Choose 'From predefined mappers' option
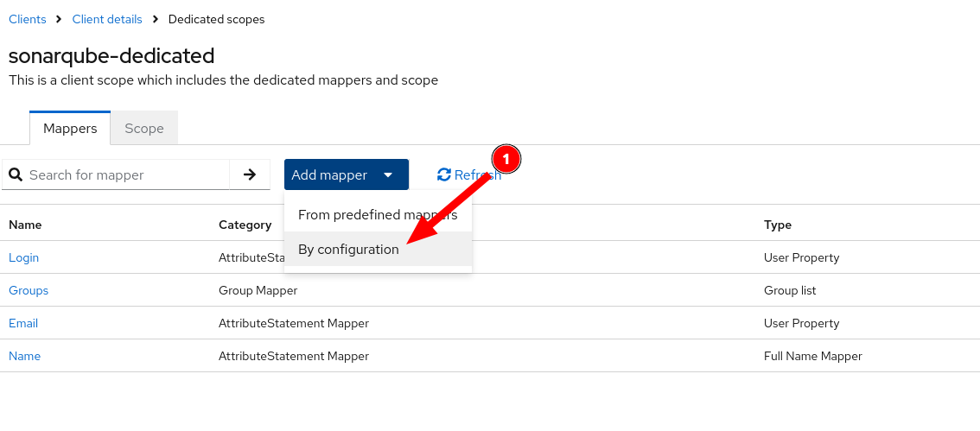This screenshot has height=431, width=980. click(378, 215)
